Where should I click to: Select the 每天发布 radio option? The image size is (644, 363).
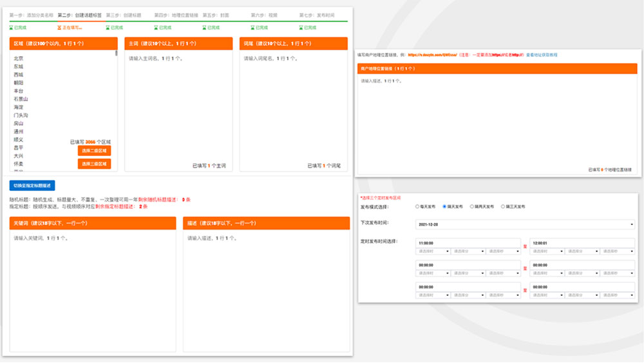417,207
